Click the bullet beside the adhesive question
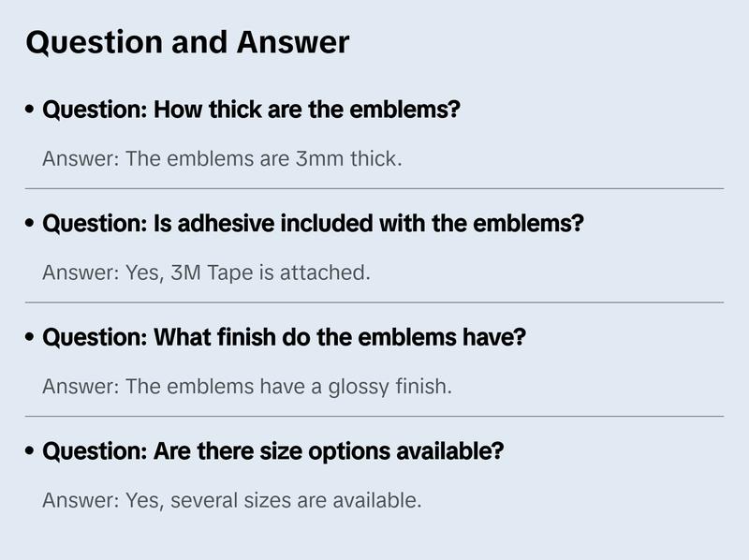This screenshot has height=560, width=749. coord(31,225)
